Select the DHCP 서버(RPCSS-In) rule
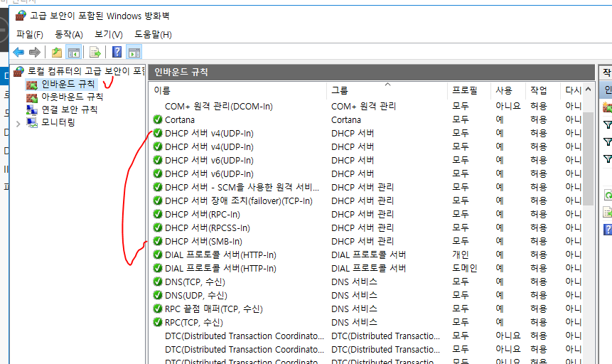This screenshot has height=364, width=612. (x=208, y=227)
